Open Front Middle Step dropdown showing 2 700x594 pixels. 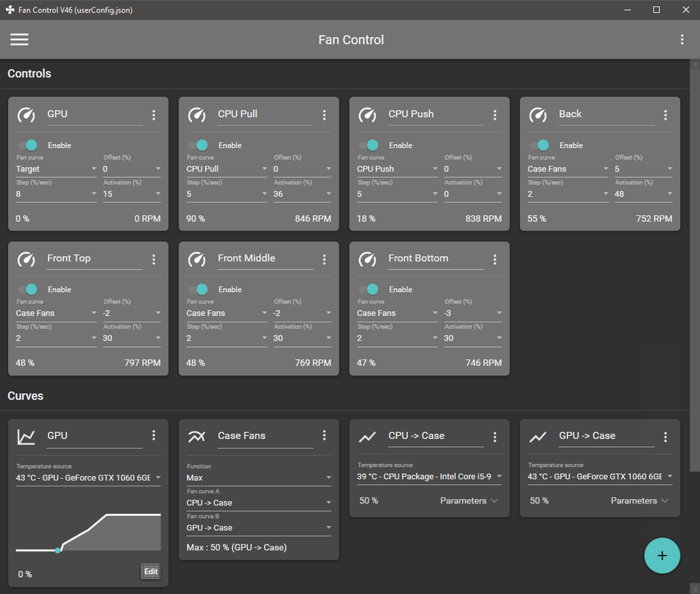click(x=227, y=338)
